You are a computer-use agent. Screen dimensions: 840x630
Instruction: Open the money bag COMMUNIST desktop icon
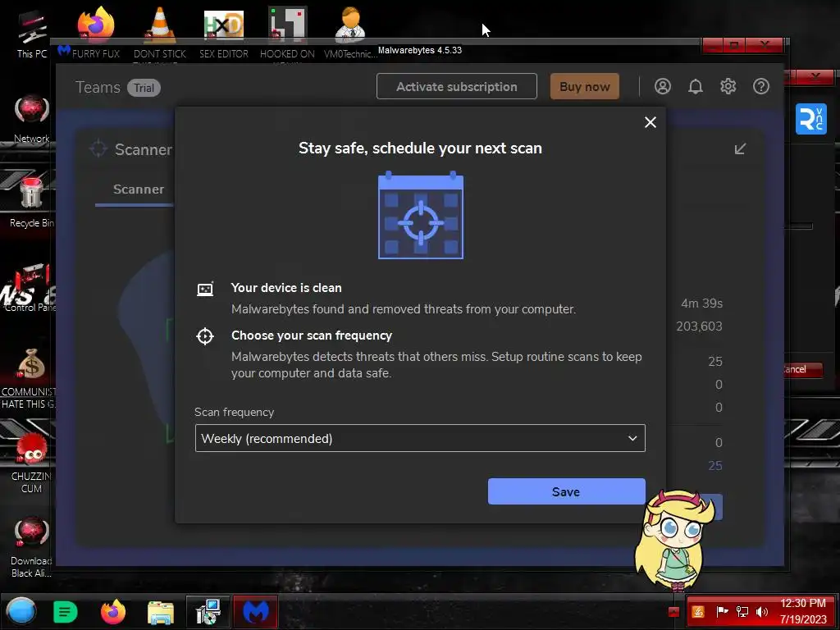click(x=30, y=377)
